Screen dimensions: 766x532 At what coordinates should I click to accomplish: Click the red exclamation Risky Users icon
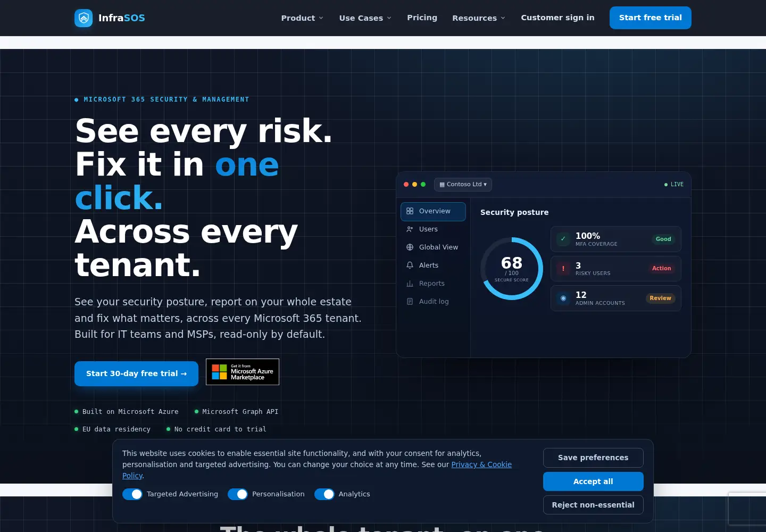pos(563,269)
